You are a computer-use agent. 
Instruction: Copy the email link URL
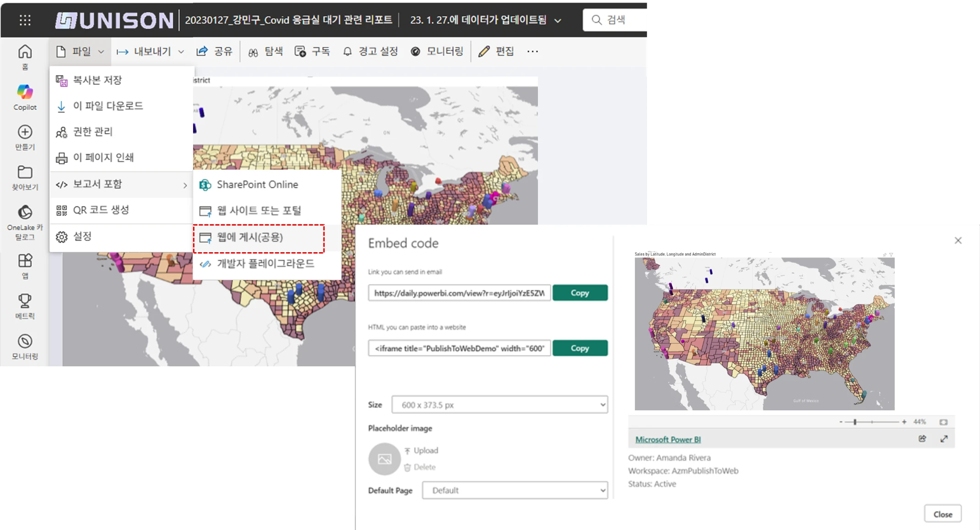point(580,293)
